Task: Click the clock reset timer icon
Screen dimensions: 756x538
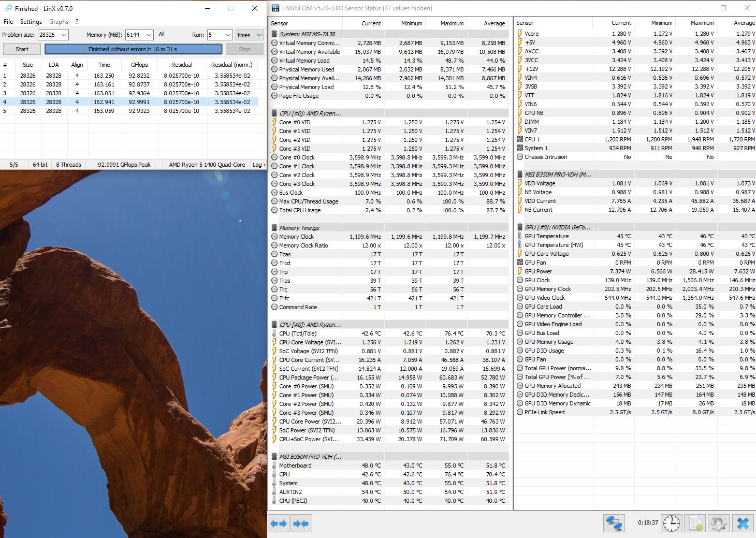Action: (x=672, y=524)
